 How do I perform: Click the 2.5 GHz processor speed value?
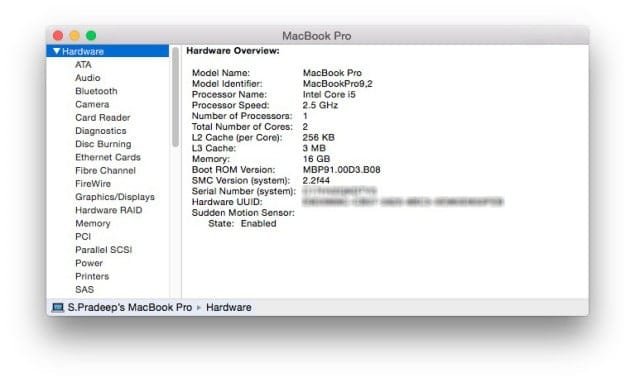pyautogui.click(x=320, y=105)
